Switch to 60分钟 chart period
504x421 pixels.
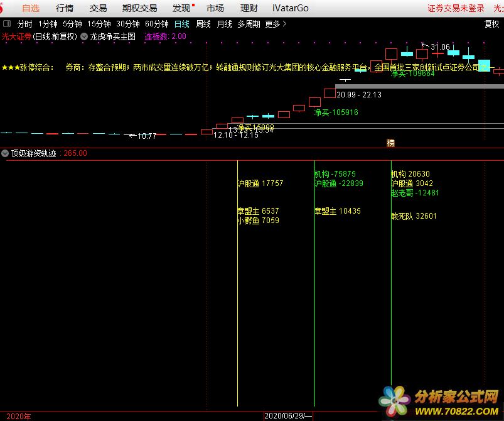click(156, 24)
